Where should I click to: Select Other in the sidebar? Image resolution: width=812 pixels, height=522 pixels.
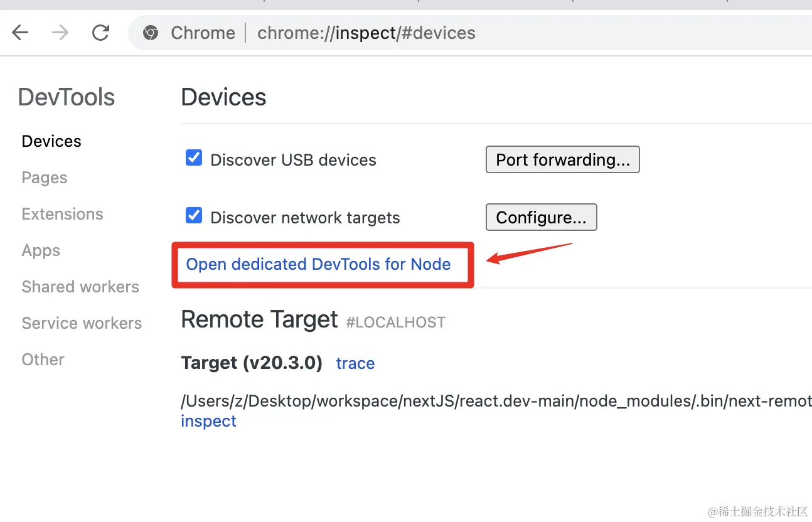pyautogui.click(x=43, y=360)
